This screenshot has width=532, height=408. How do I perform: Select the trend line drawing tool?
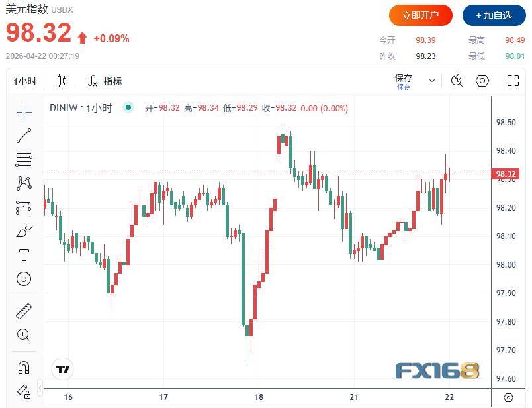pyautogui.click(x=24, y=136)
